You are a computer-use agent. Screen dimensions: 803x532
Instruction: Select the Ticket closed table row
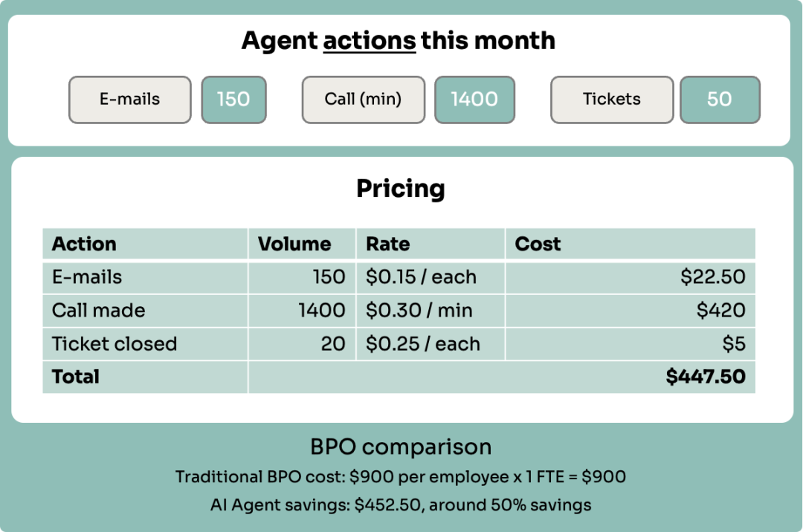point(399,344)
